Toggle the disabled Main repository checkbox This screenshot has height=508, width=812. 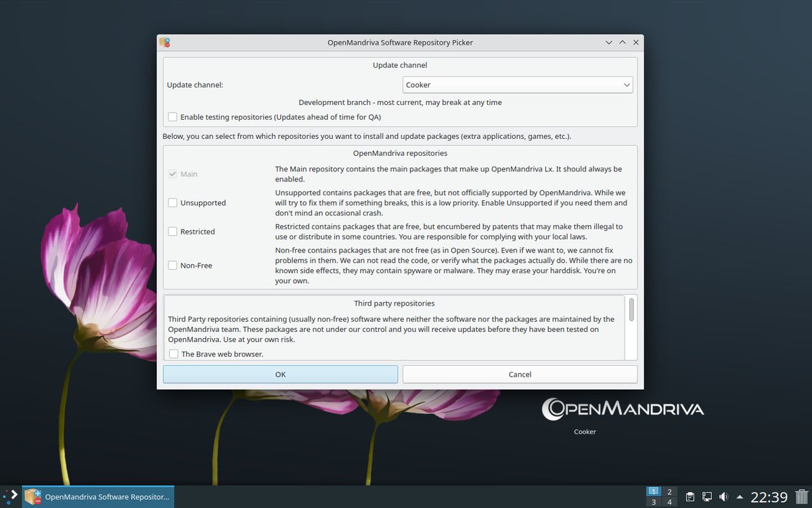pos(173,174)
